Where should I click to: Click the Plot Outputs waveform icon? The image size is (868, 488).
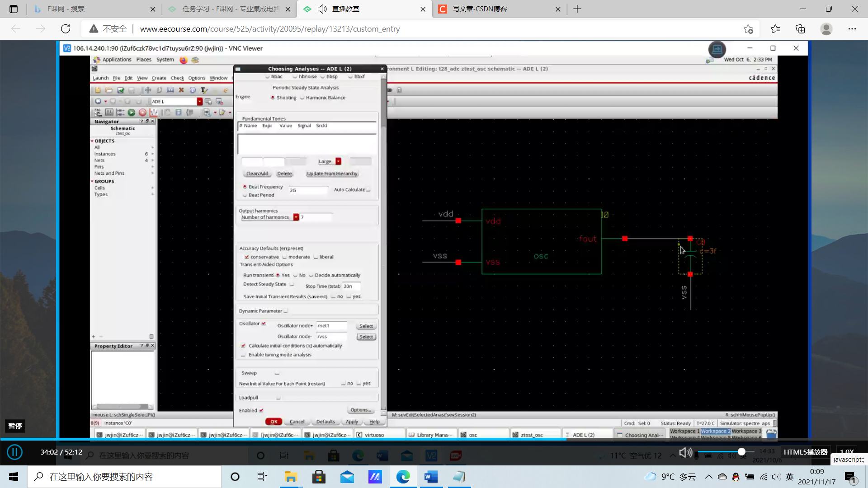coord(154,113)
